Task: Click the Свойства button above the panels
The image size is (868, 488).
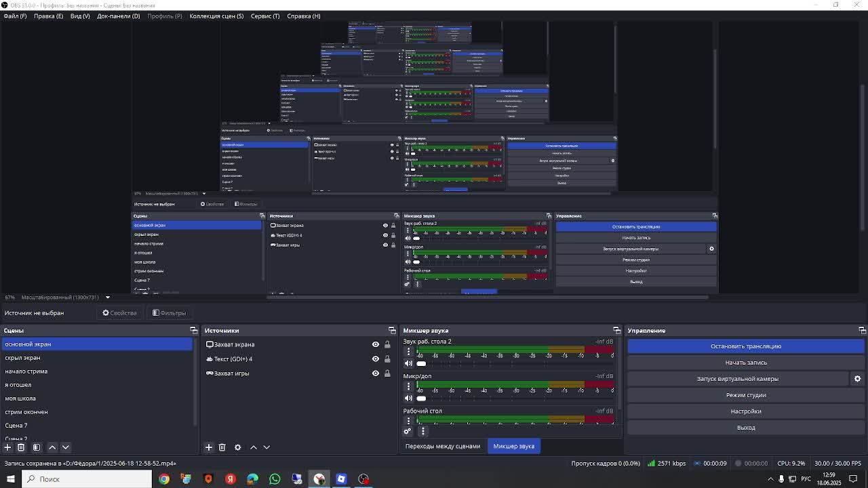Action: (x=120, y=313)
